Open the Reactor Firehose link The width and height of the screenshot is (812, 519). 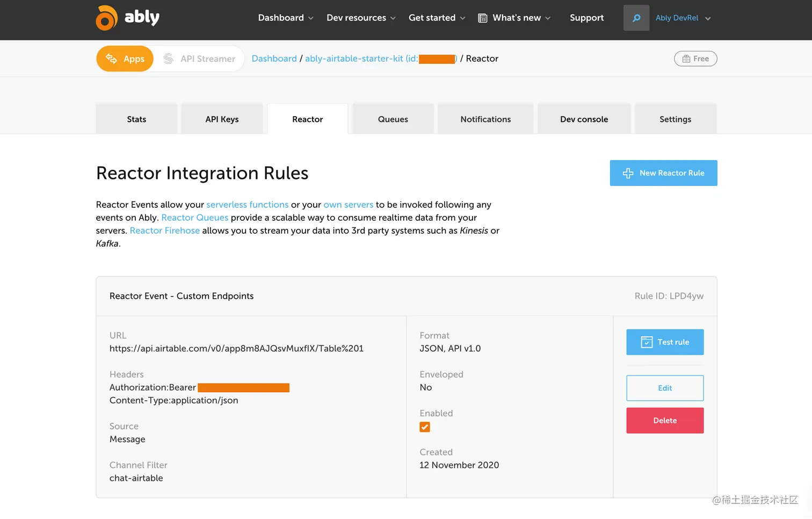click(164, 230)
